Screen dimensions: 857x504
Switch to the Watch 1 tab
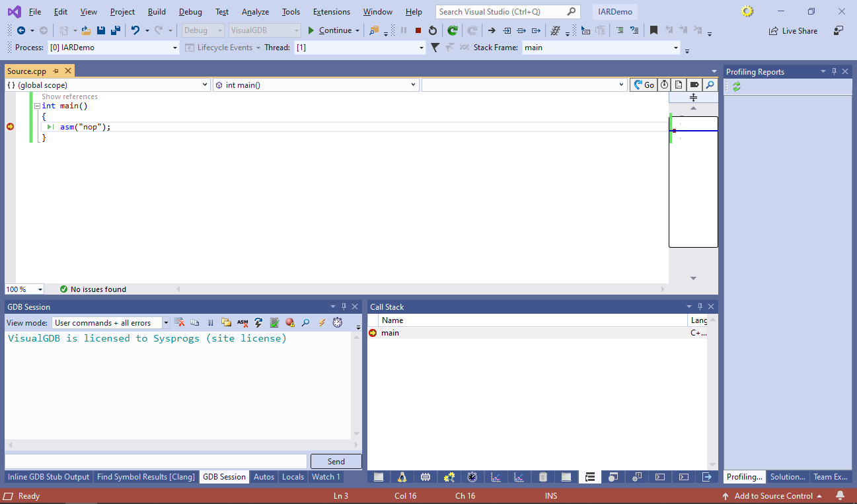pos(326,477)
